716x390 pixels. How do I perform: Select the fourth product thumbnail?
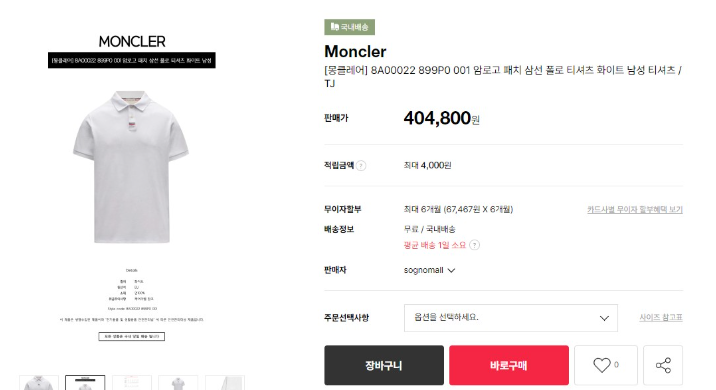[178, 383]
